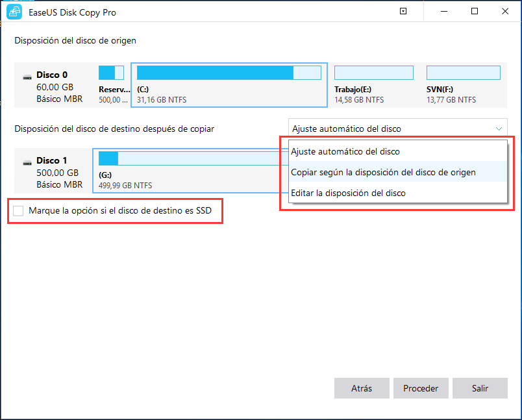The width and height of the screenshot is (522, 420).
Task: Click the Reserv... partition label
Action: pyautogui.click(x=114, y=90)
